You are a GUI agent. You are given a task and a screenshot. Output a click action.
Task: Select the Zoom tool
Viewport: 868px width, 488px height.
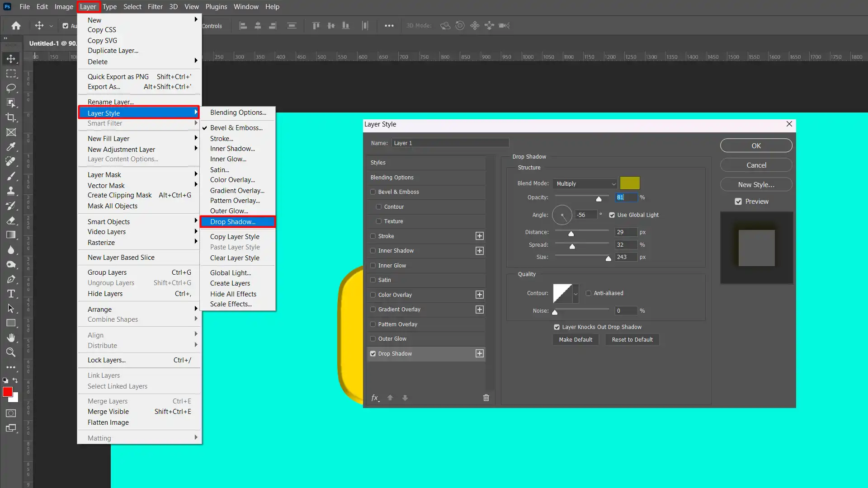click(11, 352)
